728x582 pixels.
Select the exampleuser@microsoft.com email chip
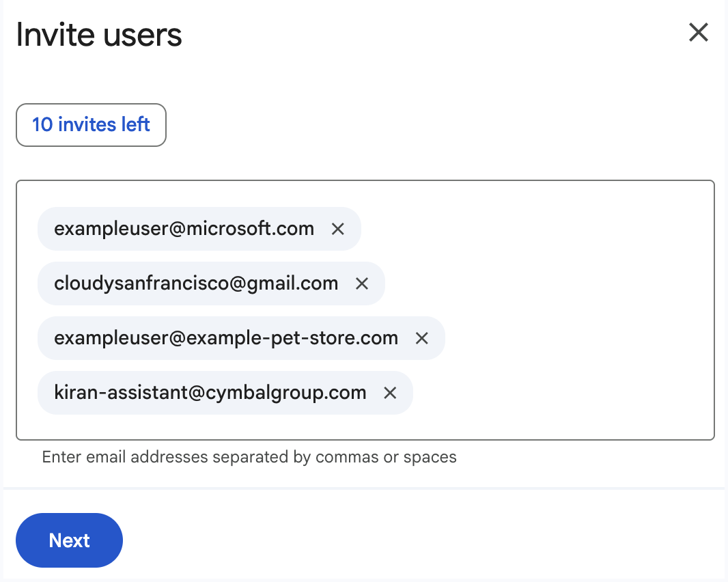coord(184,229)
